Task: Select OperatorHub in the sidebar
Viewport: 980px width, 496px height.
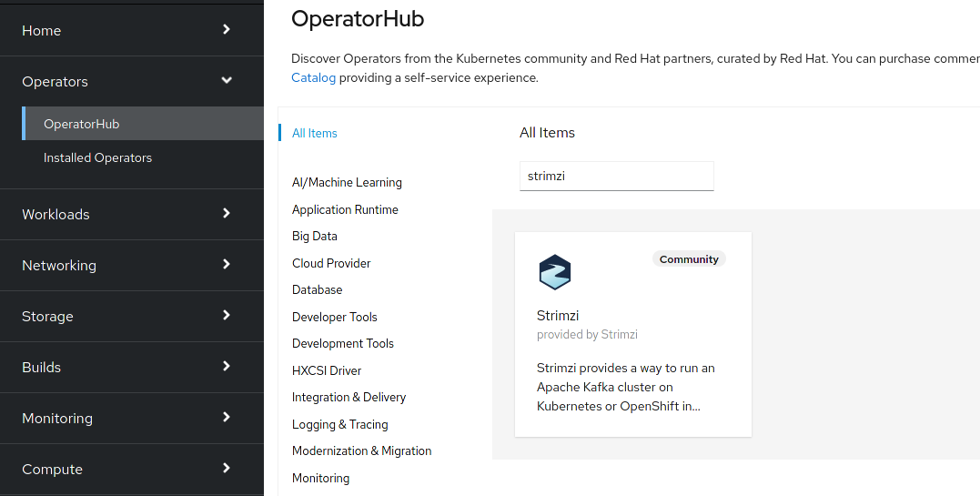Action: click(82, 124)
